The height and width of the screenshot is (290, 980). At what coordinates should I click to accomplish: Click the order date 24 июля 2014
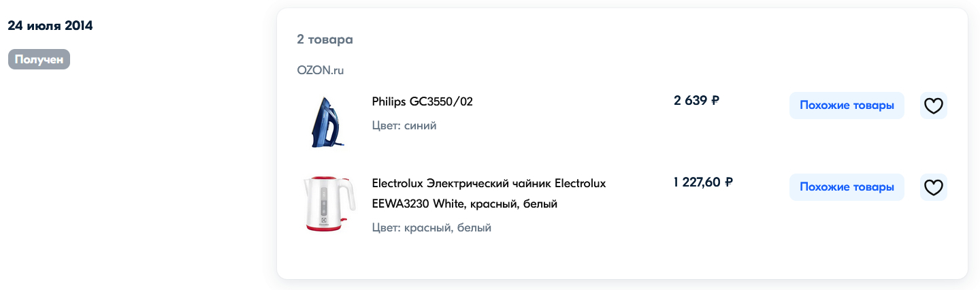pos(50,26)
